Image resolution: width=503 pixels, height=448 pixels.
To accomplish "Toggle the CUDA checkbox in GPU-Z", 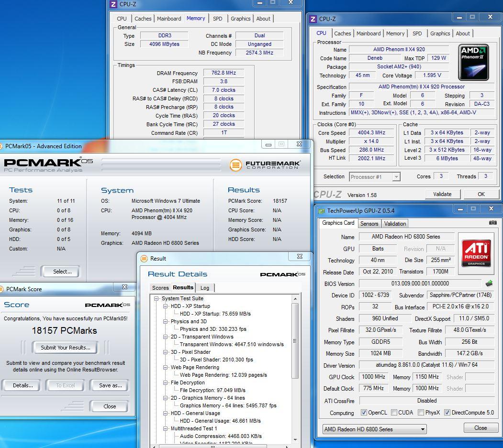I will point(394,413).
